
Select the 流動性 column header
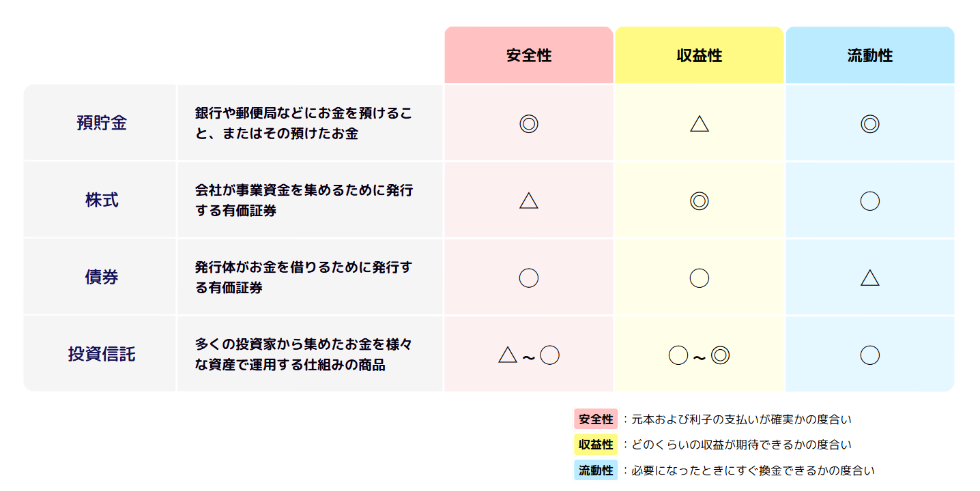pyautogui.click(x=870, y=56)
